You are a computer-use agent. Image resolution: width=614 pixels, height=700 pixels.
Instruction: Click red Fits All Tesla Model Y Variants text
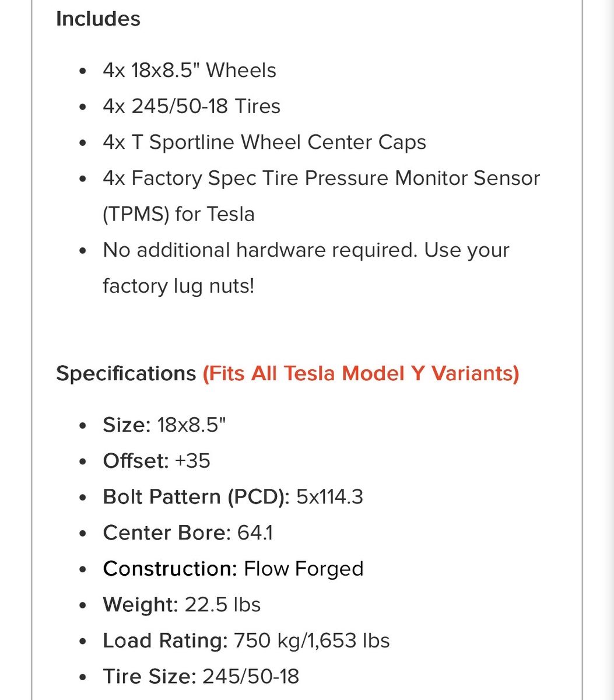pos(360,373)
